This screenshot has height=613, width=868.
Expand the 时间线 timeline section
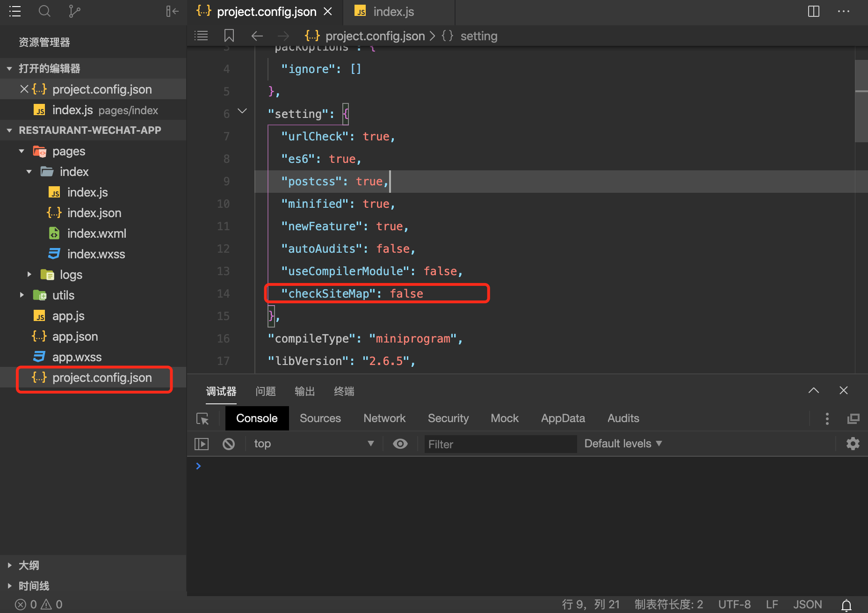coord(9,586)
